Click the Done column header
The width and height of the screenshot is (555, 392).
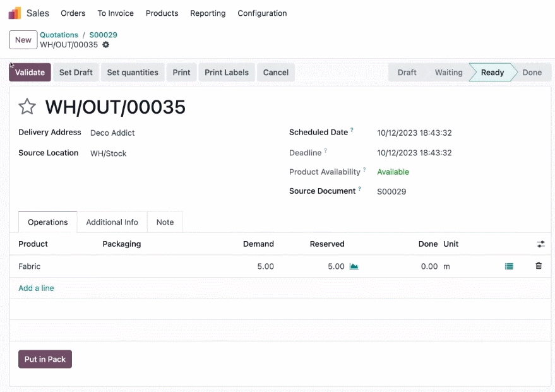(x=428, y=244)
